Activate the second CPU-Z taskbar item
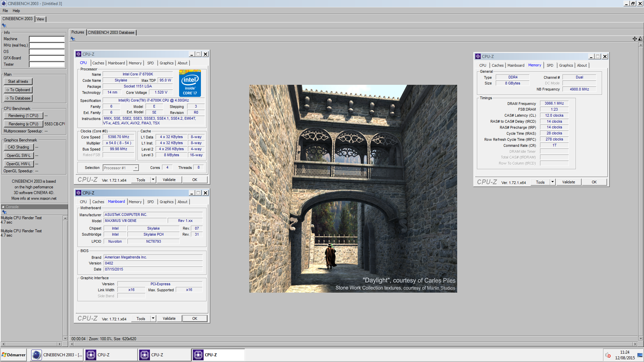 coord(164,355)
